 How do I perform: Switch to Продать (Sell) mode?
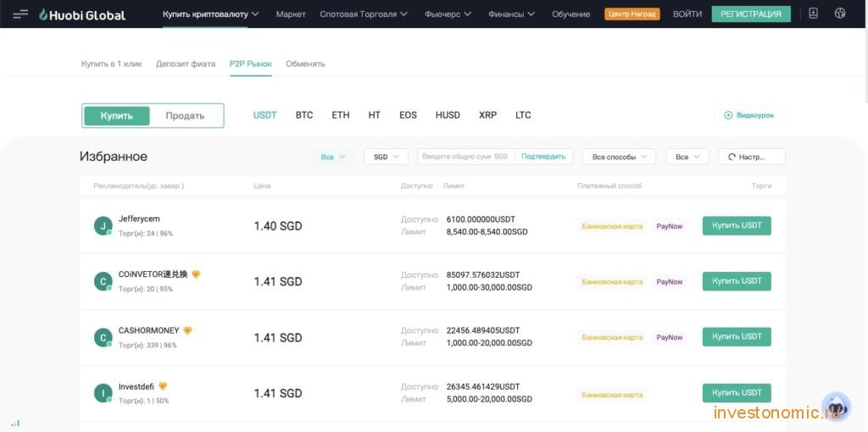coord(185,115)
